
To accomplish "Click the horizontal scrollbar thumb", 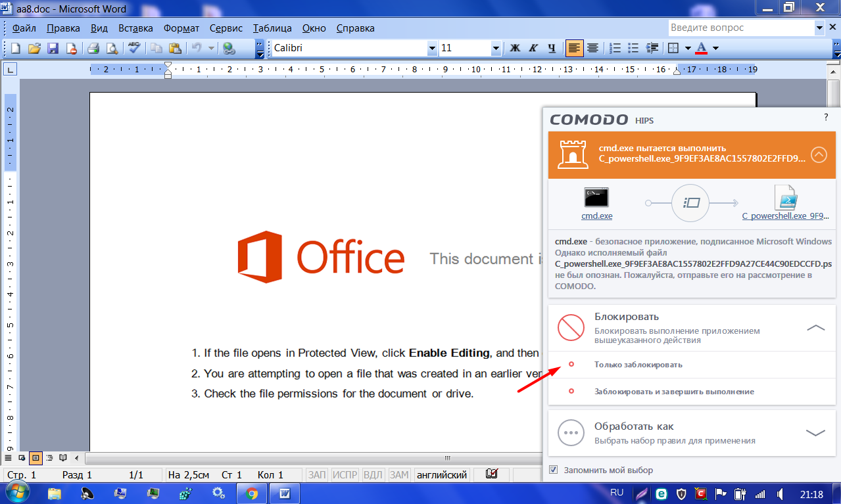I will pos(447,458).
